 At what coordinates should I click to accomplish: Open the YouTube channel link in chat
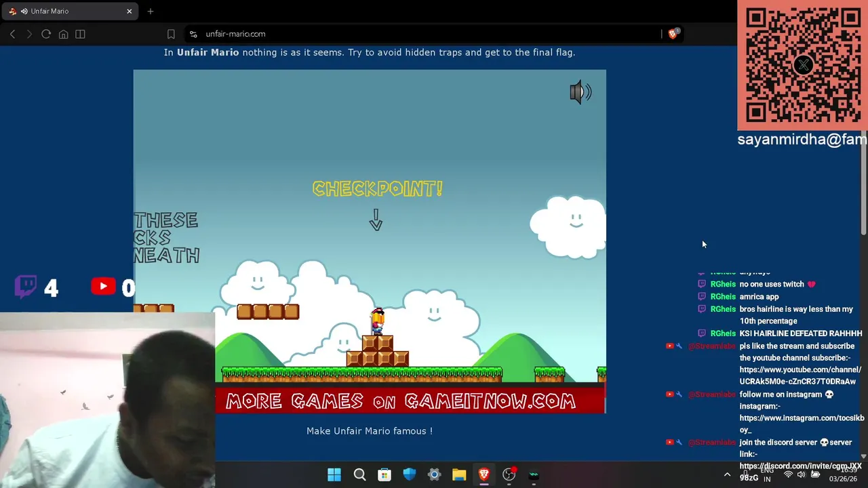[800, 375]
